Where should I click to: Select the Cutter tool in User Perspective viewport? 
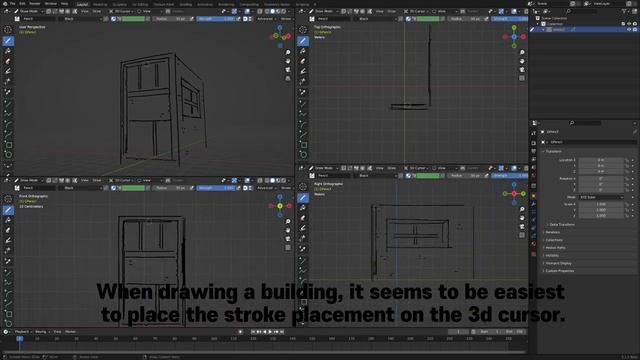(8, 82)
